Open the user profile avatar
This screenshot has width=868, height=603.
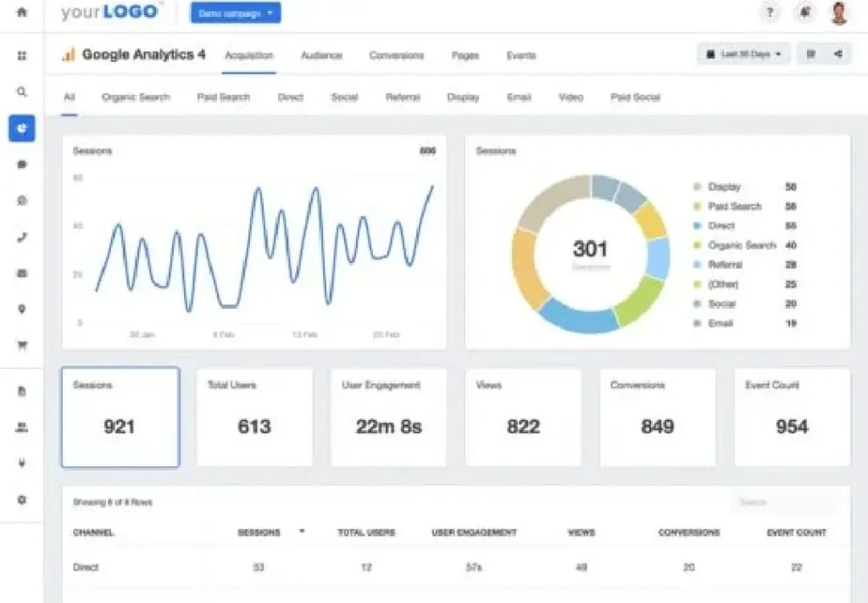[838, 13]
